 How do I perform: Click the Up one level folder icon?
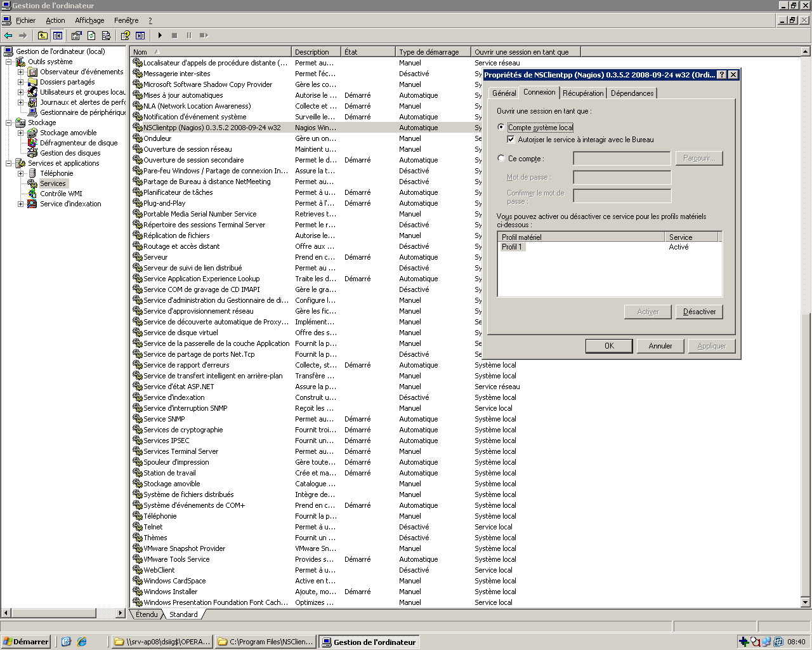coord(43,36)
